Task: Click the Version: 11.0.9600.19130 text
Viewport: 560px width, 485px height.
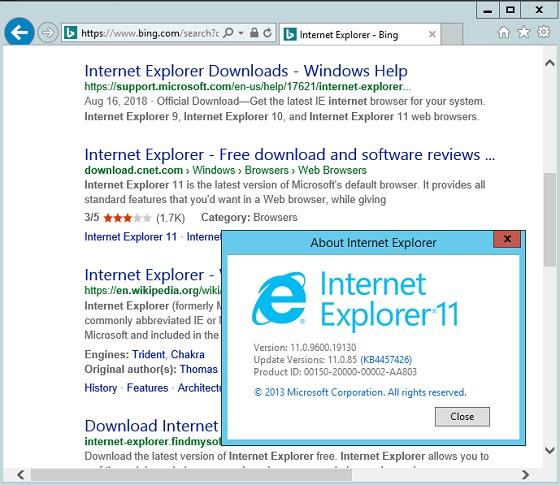Action: pos(305,348)
